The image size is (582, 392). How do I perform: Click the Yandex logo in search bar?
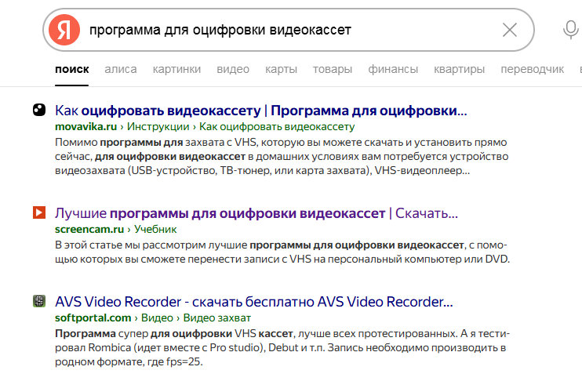coord(64,30)
